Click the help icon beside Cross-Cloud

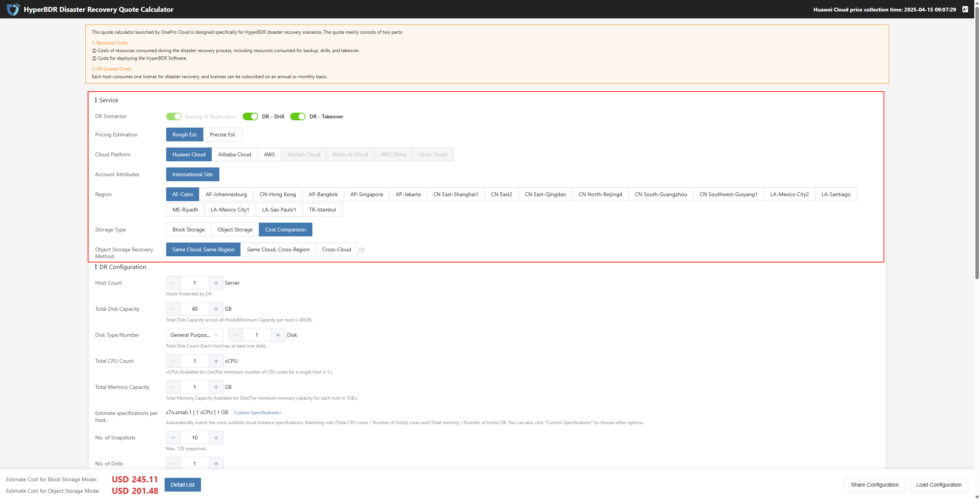pos(362,250)
